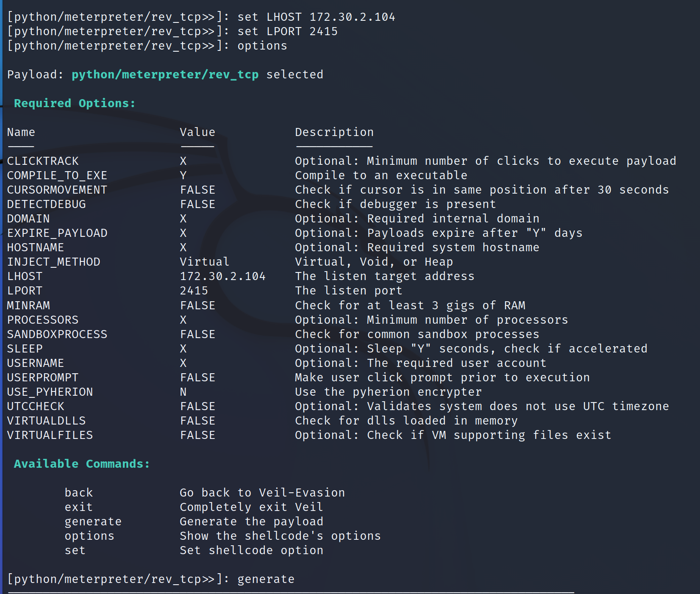This screenshot has height=594, width=700.
Task: Click the 'generate' command in command list
Action: coord(93,522)
